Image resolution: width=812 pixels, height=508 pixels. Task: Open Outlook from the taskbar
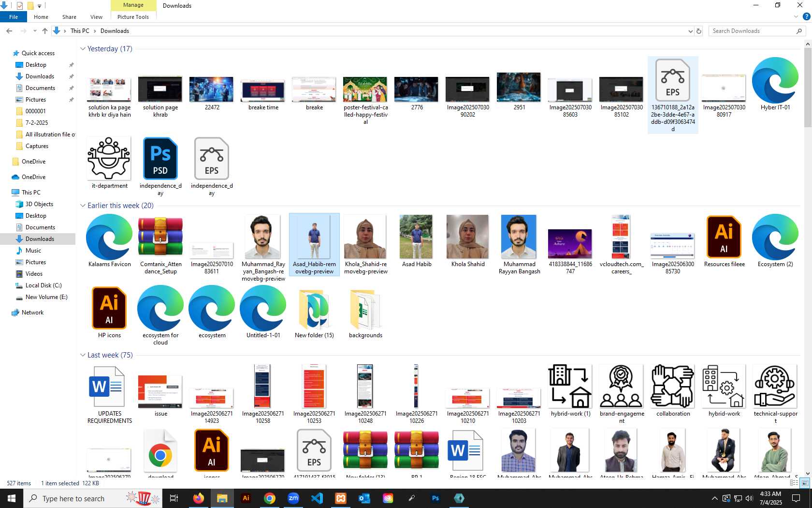pyautogui.click(x=364, y=498)
